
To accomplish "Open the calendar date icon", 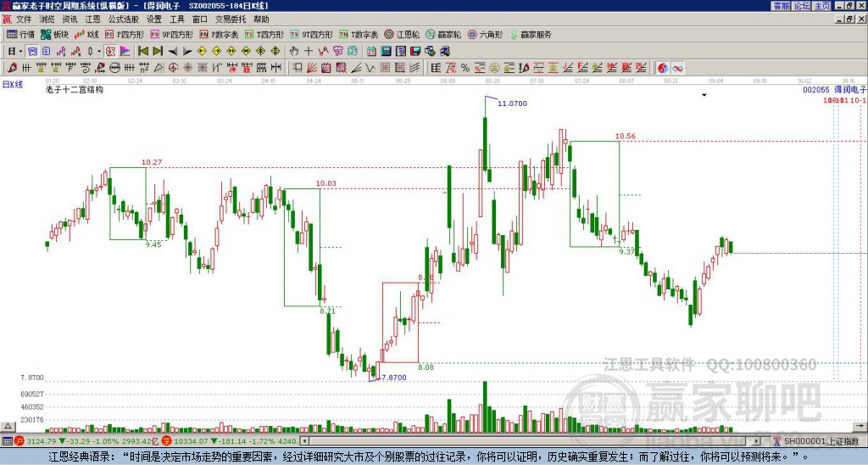I will (371, 52).
